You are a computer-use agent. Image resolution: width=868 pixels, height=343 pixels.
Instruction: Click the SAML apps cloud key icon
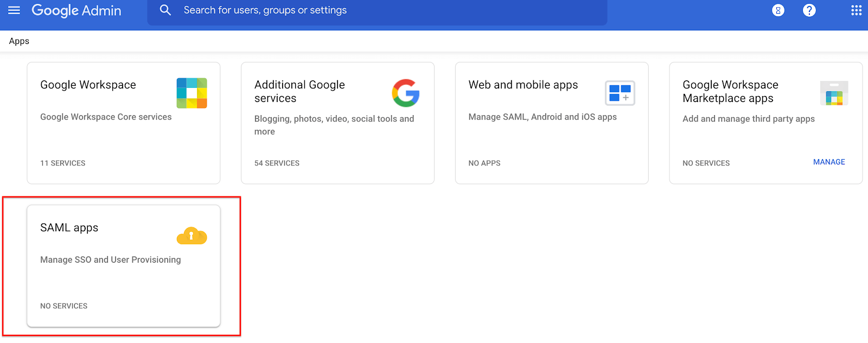coord(192,236)
